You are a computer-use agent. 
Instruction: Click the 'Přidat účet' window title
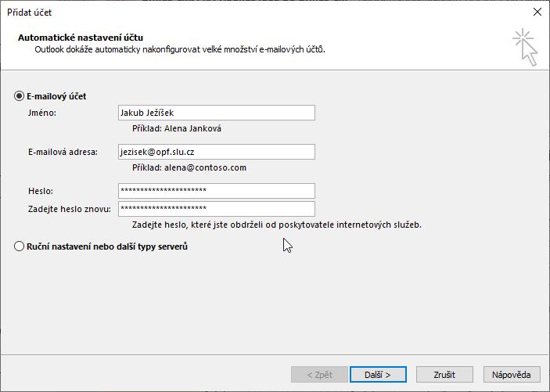point(30,13)
